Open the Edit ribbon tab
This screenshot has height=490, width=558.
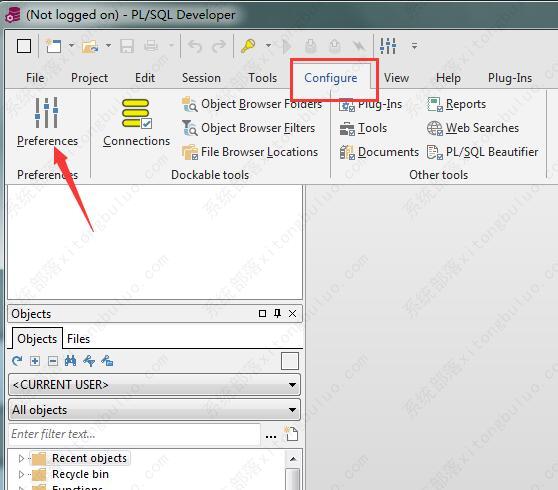pyautogui.click(x=145, y=78)
